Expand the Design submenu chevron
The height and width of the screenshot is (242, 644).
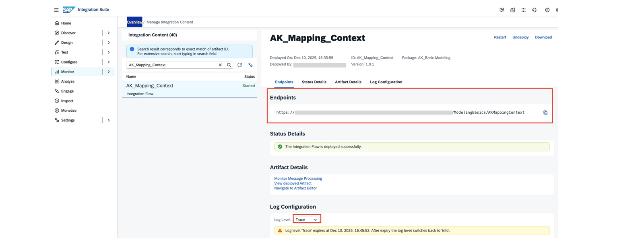click(x=109, y=43)
